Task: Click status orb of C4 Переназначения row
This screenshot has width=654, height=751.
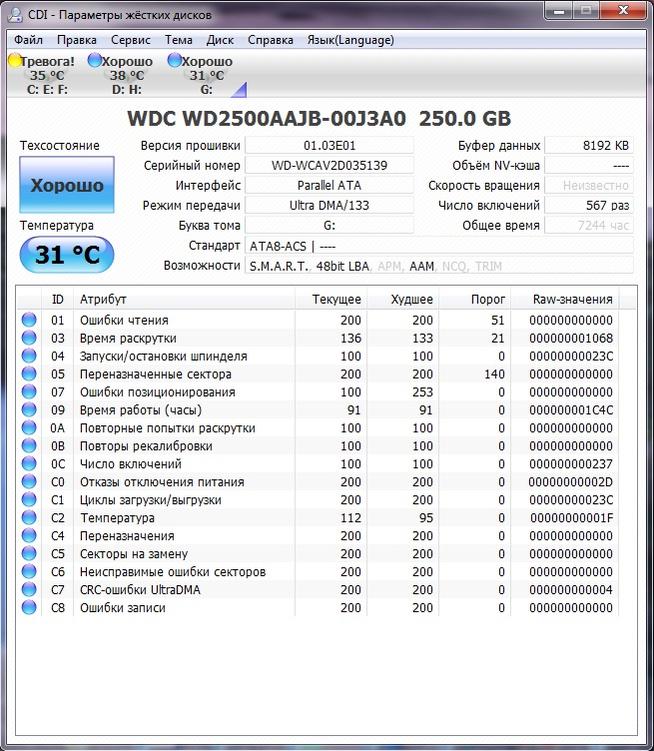Action: (x=29, y=535)
